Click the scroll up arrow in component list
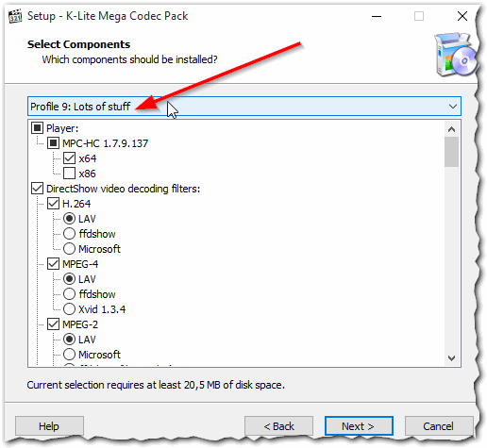This screenshot has width=487, height=448. click(x=451, y=129)
